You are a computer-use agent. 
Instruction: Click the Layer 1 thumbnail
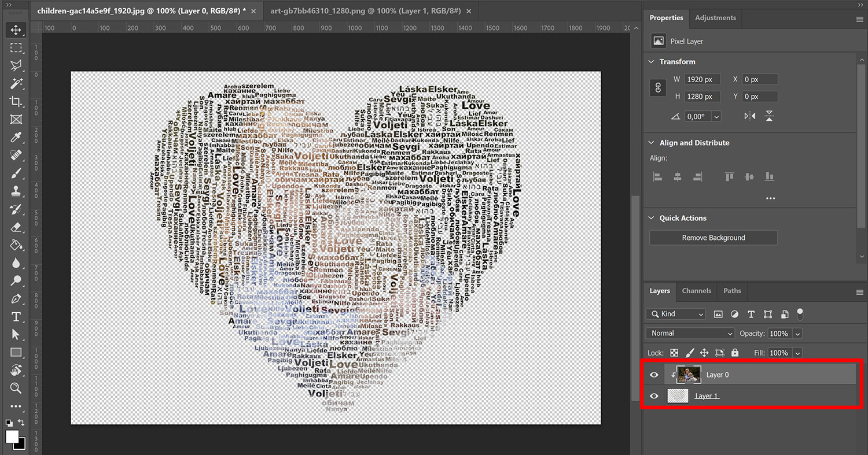tap(678, 395)
